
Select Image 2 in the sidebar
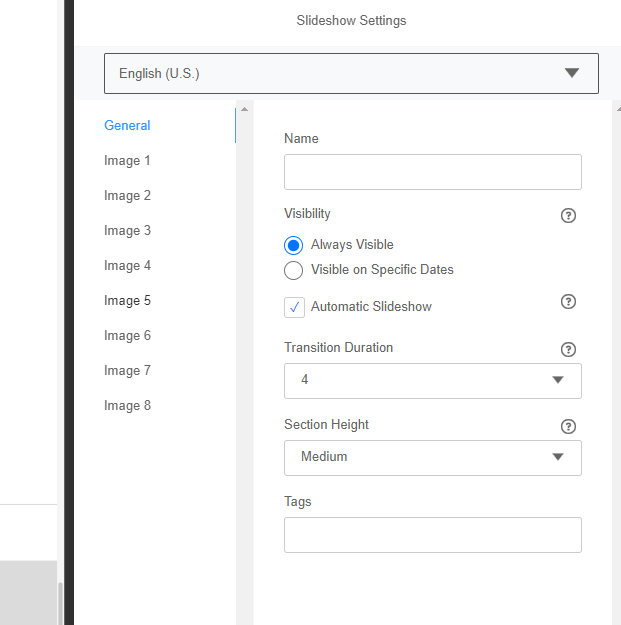(127, 196)
